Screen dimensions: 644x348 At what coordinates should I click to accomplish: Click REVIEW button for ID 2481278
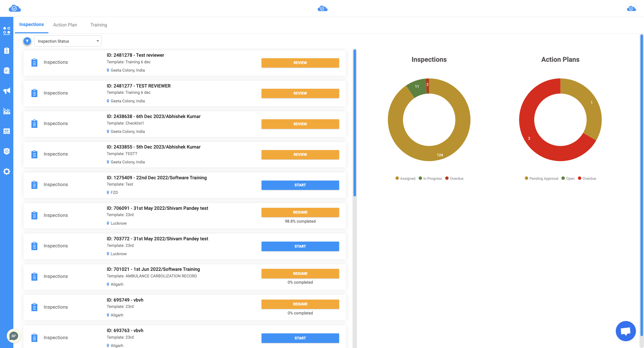300,63
